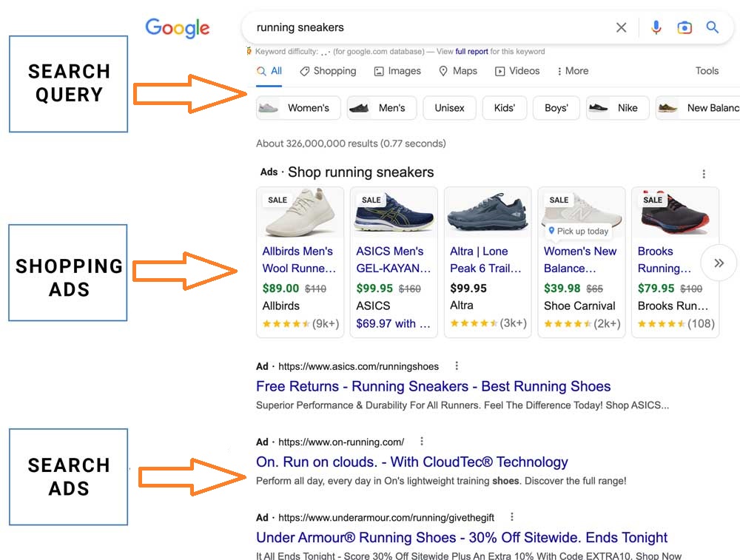Click the blue magnifier search icon
This screenshot has width=740, height=560.
(x=712, y=27)
